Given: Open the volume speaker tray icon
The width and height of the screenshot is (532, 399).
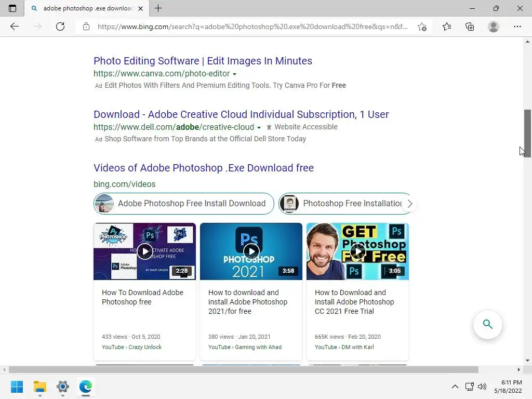Looking at the screenshot, I should click(x=482, y=387).
